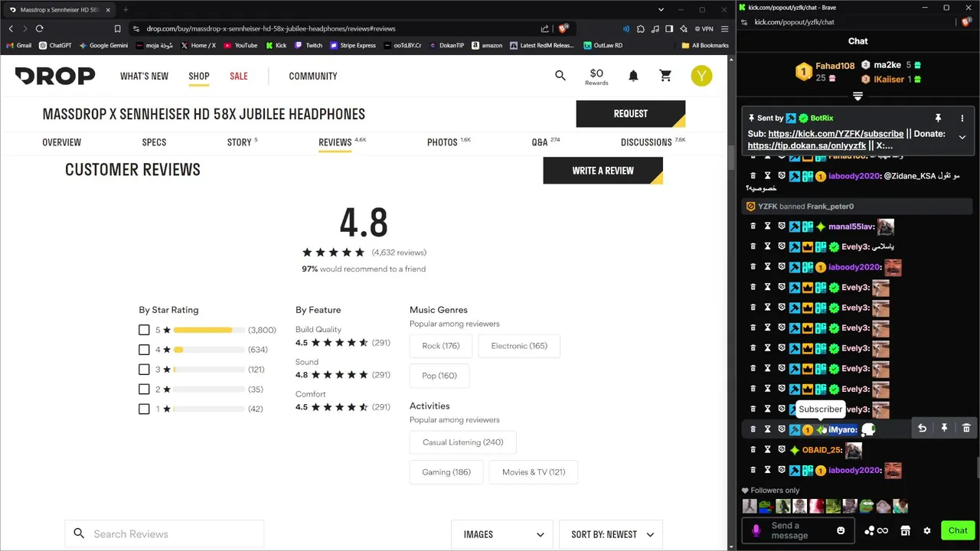The height and width of the screenshot is (551, 980).
Task: Click WRITE A REVIEW button
Action: click(x=603, y=171)
